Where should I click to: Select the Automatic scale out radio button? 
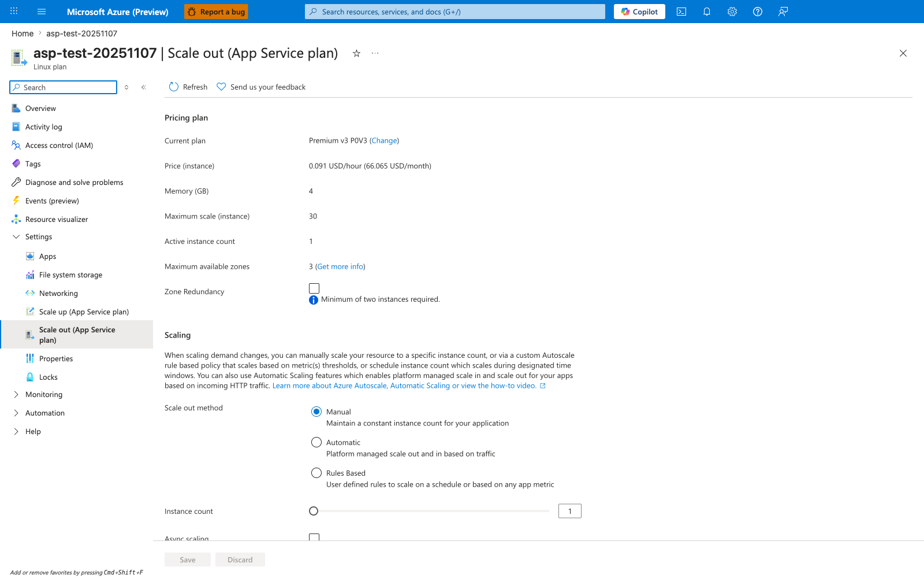[x=316, y=442]
